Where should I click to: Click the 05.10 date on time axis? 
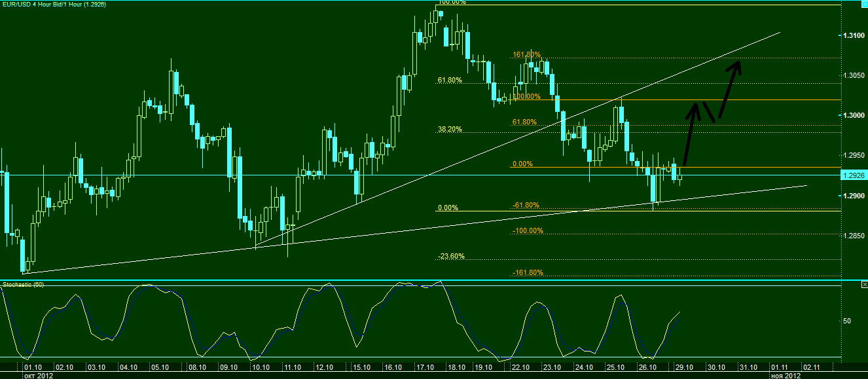(160, 367)
